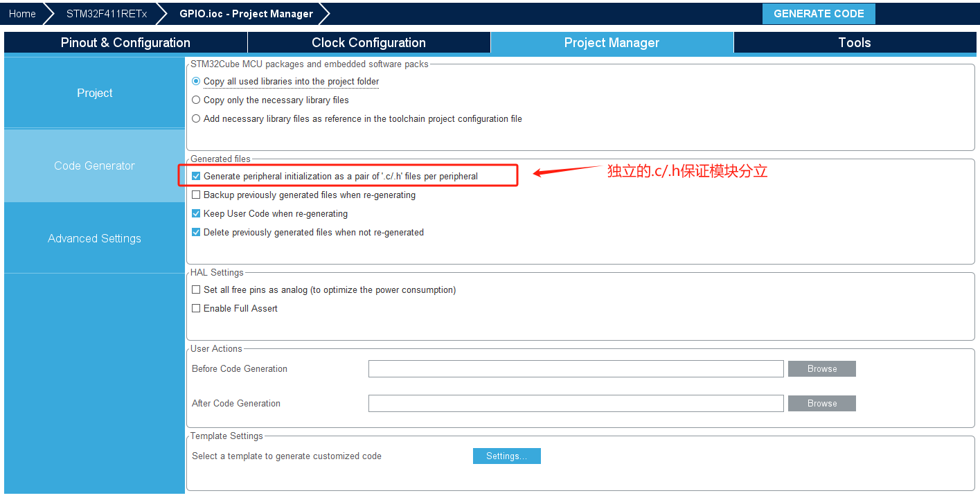Screen dimensions: 980x500
Task: Toggle Delete previously generated files checkbox
Action: pyautogui.click(x=196, y=233)
